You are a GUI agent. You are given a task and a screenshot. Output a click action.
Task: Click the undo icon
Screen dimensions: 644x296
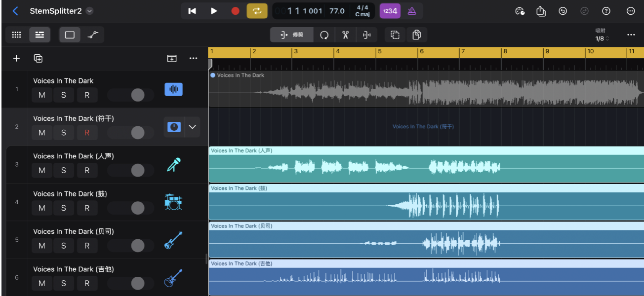pyautogui.click(x=563, y=11)
